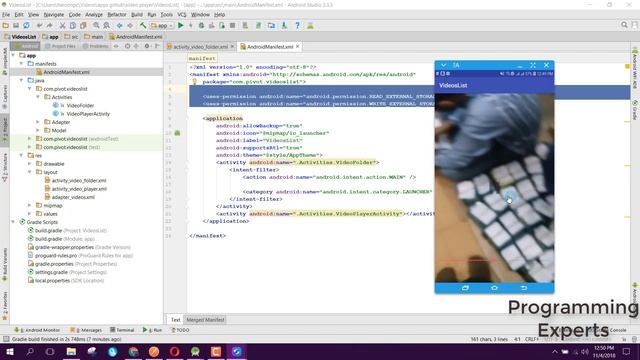Select adapter_videos.xml in layout folder

pos(73,197)
